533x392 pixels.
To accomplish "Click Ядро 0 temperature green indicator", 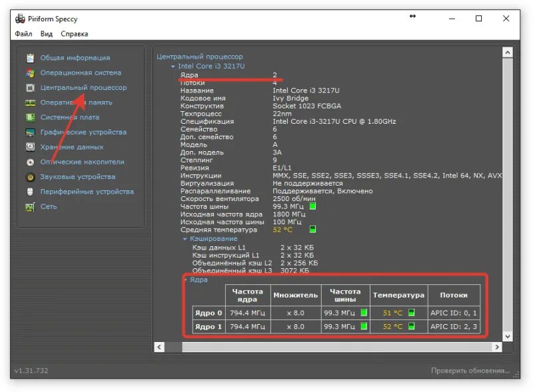I will 411,313.
